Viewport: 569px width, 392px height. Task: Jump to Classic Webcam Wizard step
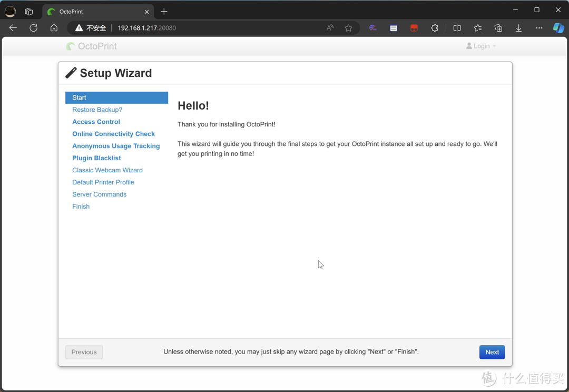point(107,170)
